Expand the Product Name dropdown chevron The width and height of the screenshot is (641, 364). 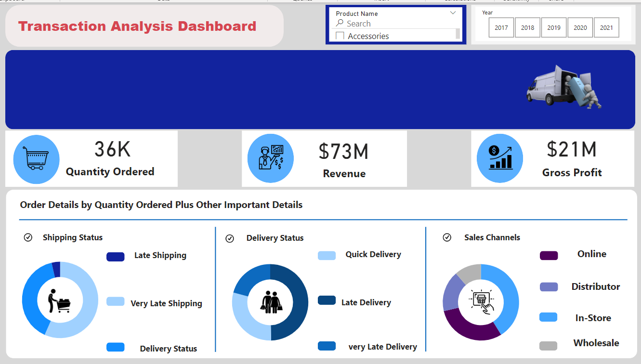pos(453,13)
